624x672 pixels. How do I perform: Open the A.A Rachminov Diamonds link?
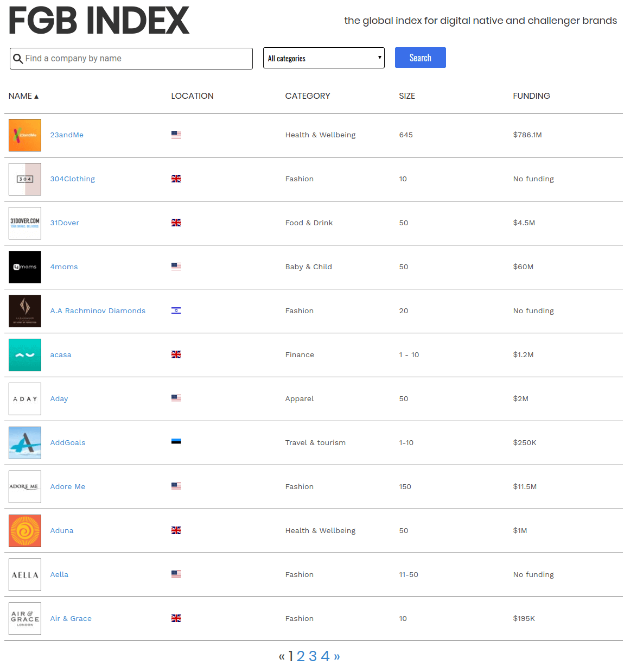tap(98, 311)
